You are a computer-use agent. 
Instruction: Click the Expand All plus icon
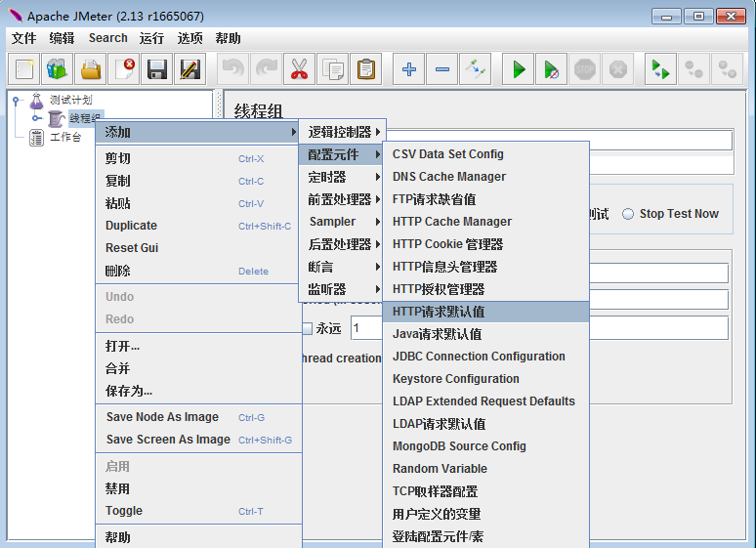(409, 69)
